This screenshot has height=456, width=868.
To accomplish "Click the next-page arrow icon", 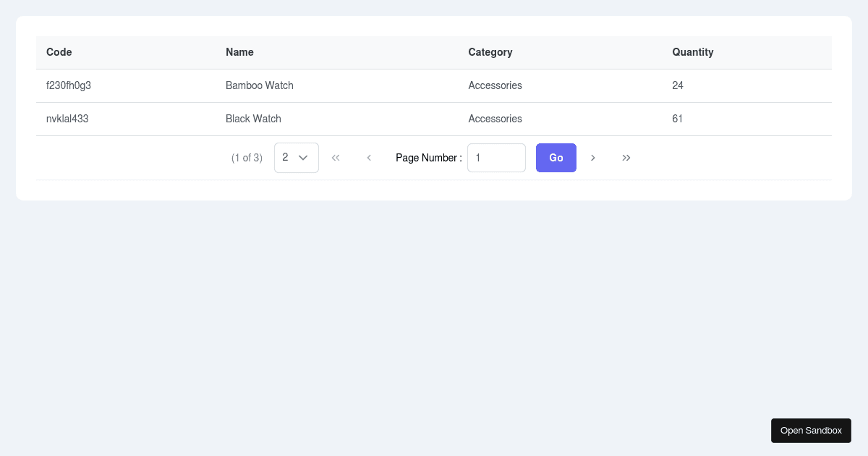I will [593, 158].
